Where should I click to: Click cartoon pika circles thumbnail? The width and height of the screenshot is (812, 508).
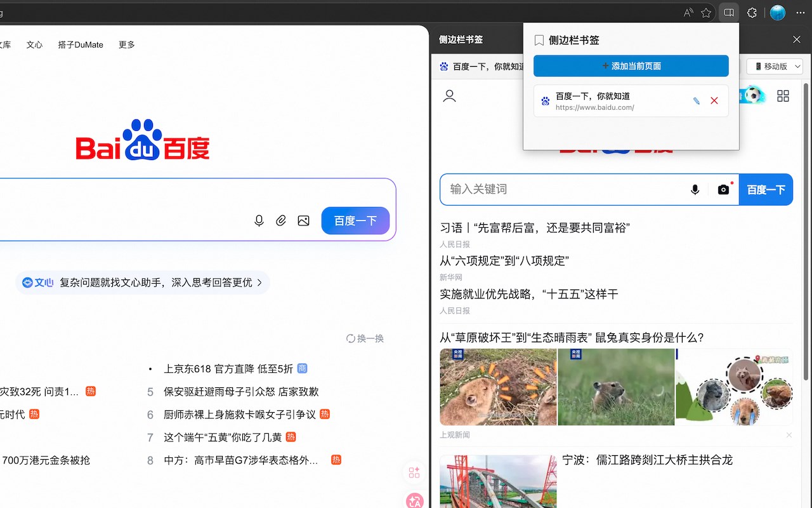click(734, 387)
